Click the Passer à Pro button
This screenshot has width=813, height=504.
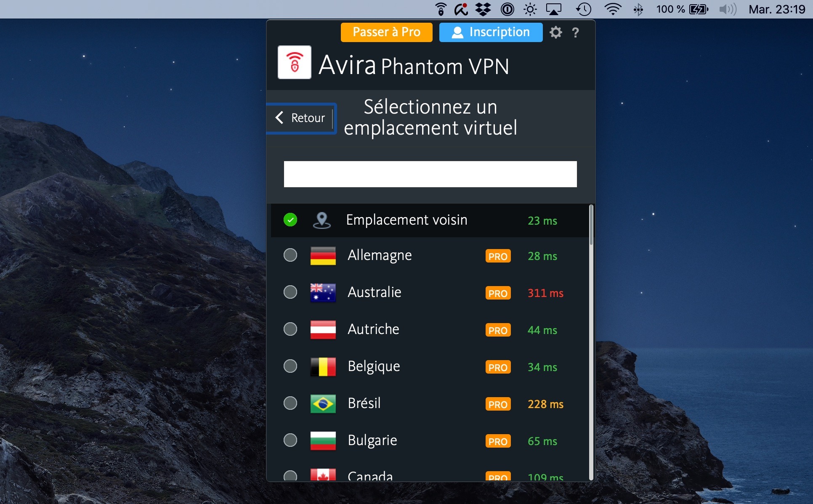[386, 32]
